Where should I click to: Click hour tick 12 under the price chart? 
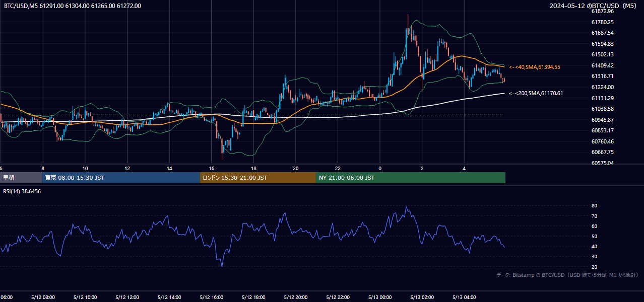[127, 168]
